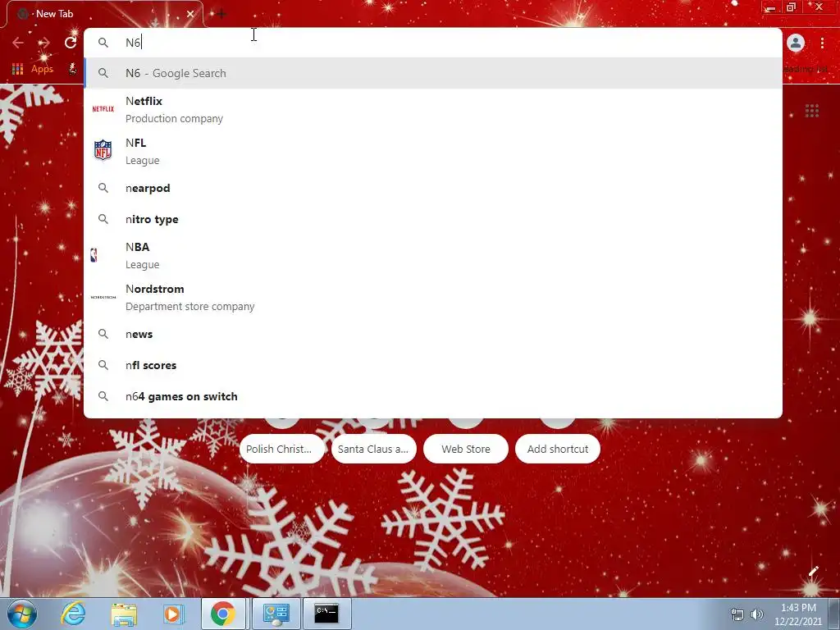The image size is (840, 630).
Task: Click the volume speaker tray icon
Action: (x=756, y=614)
